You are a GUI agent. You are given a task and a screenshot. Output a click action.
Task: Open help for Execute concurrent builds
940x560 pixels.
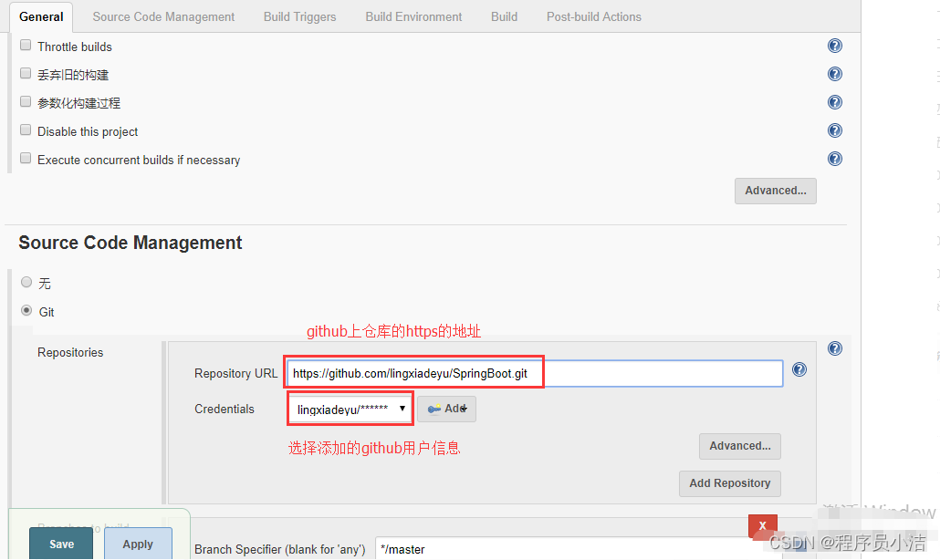tap(834, 159)
